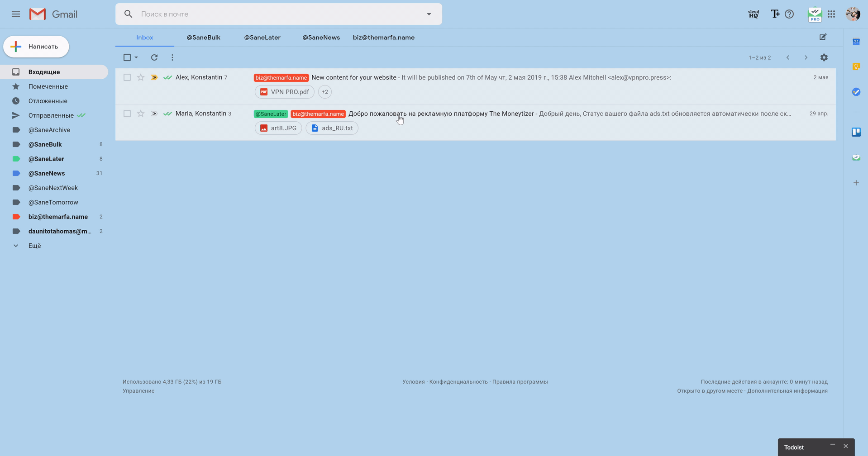
Task: Expand the Ещё labels section
Action: pyautogui.click(x=34, y=246)
